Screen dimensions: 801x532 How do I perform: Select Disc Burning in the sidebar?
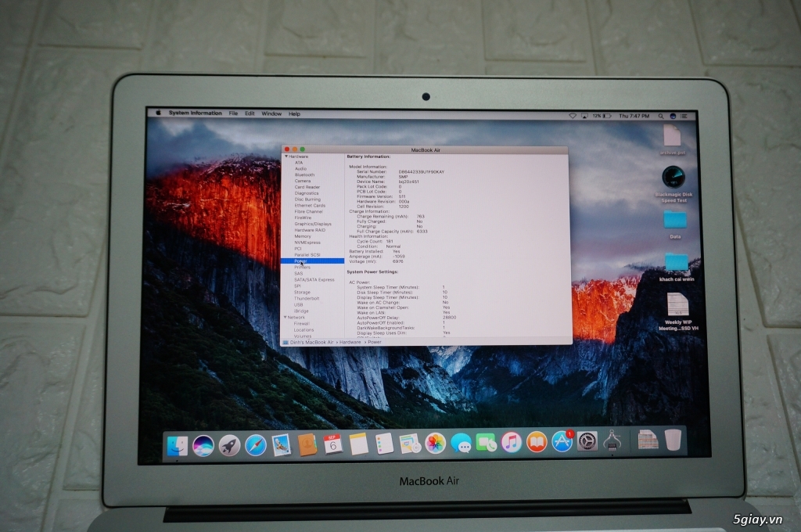coord(307,199)
